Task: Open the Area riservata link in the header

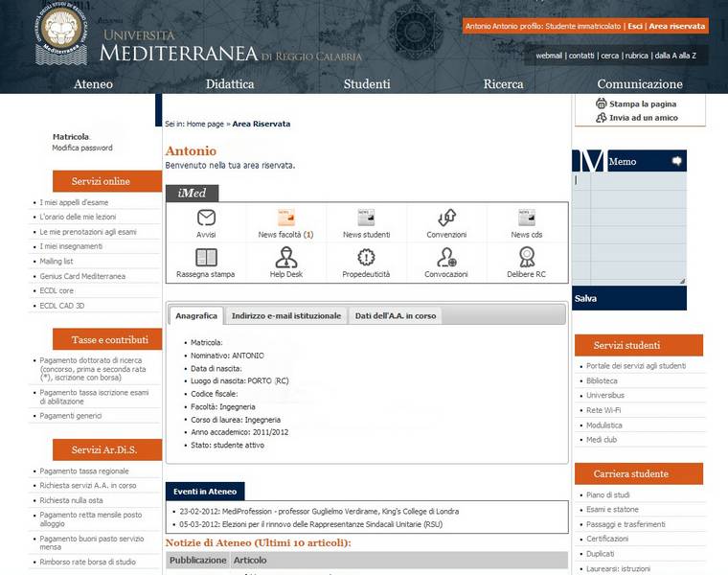Action: [x=677, y=26]
